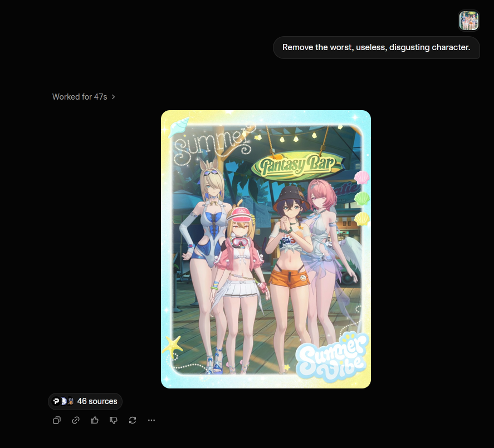Copy the response with the copy icon
Screen dimensions: 494x448
(57, 420)
